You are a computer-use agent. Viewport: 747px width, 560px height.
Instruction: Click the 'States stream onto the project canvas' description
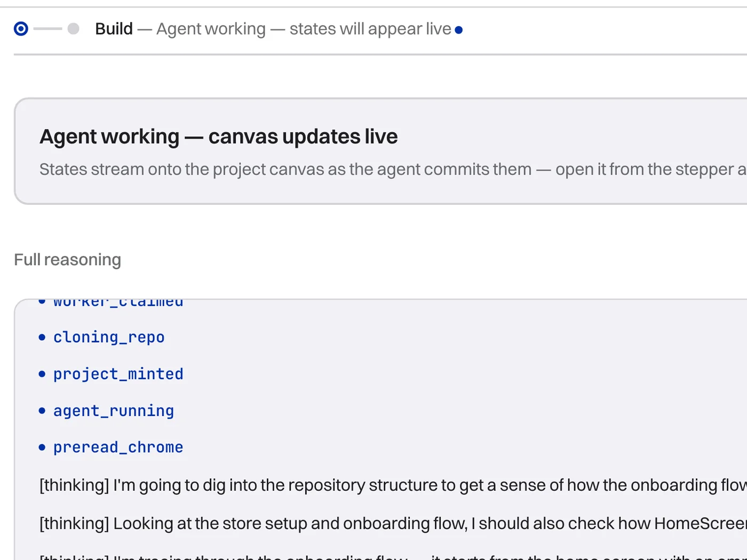[393, 170]
